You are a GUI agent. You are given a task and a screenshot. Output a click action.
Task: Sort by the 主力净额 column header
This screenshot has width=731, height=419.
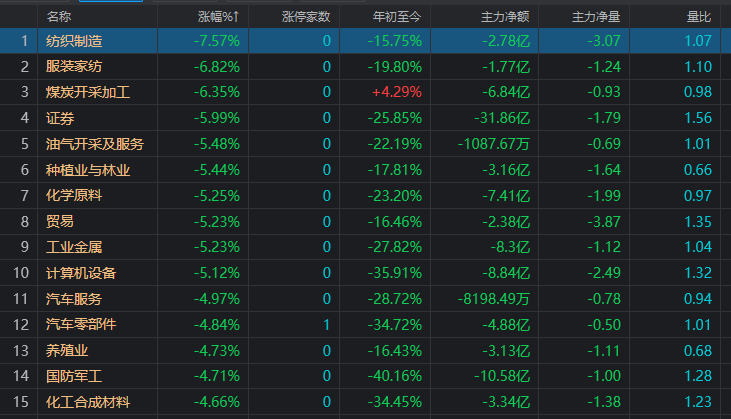505,17
